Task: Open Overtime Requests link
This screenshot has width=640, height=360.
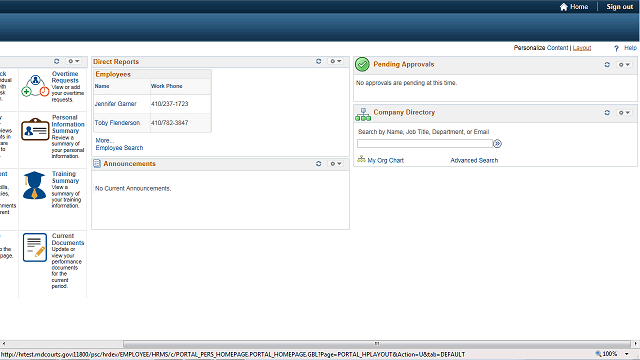Action: [65, 77]
